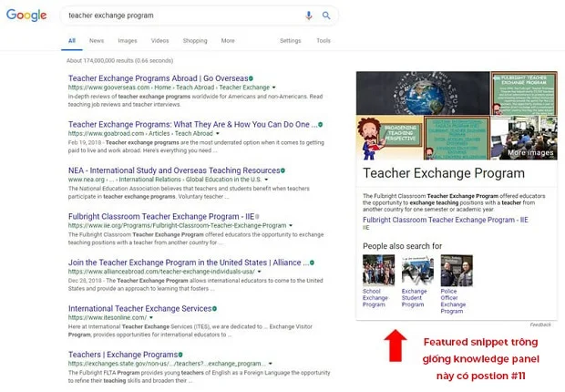The height and width of the screenshot is (392, 565).
Task: Expand dropdown arrow after allianceabroad.com URL
Action: pos(259,272)
